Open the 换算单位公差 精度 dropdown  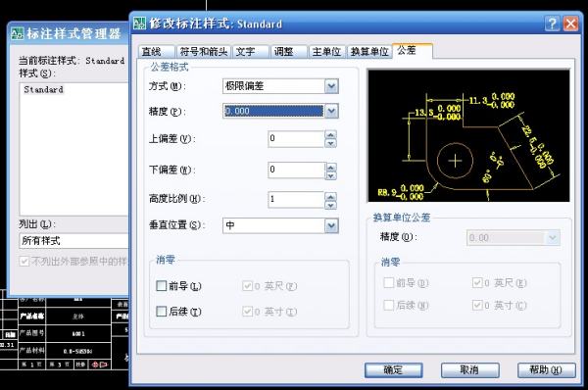514,238
